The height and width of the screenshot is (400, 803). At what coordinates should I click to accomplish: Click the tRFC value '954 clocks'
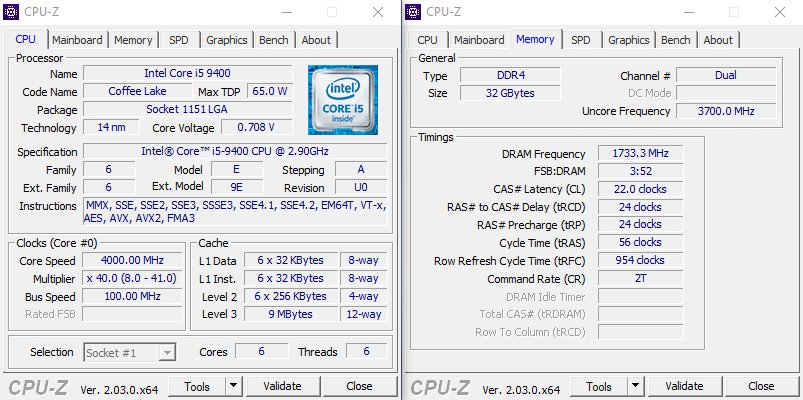click(640, 260)
